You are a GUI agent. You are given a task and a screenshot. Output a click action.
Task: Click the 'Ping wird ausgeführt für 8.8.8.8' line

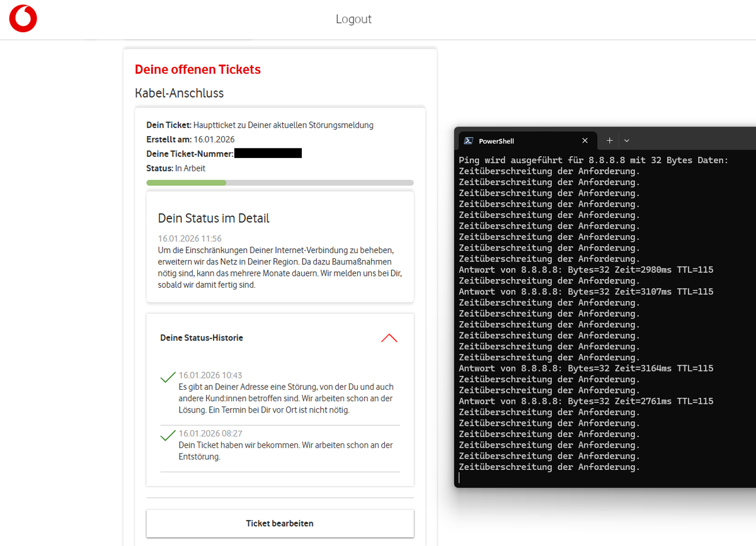[x=593, y=160]
